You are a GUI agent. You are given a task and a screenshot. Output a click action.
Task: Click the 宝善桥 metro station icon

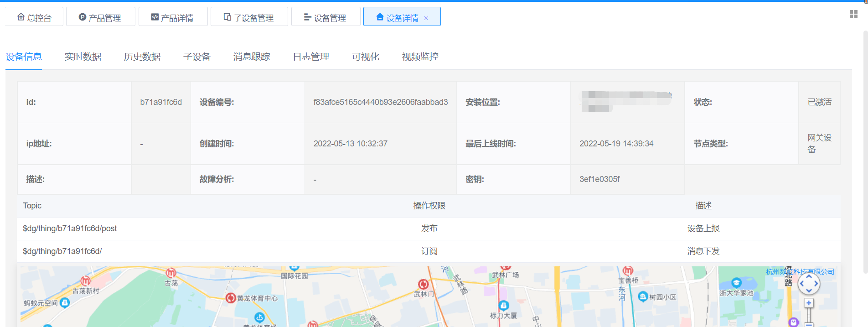(628, 271)
